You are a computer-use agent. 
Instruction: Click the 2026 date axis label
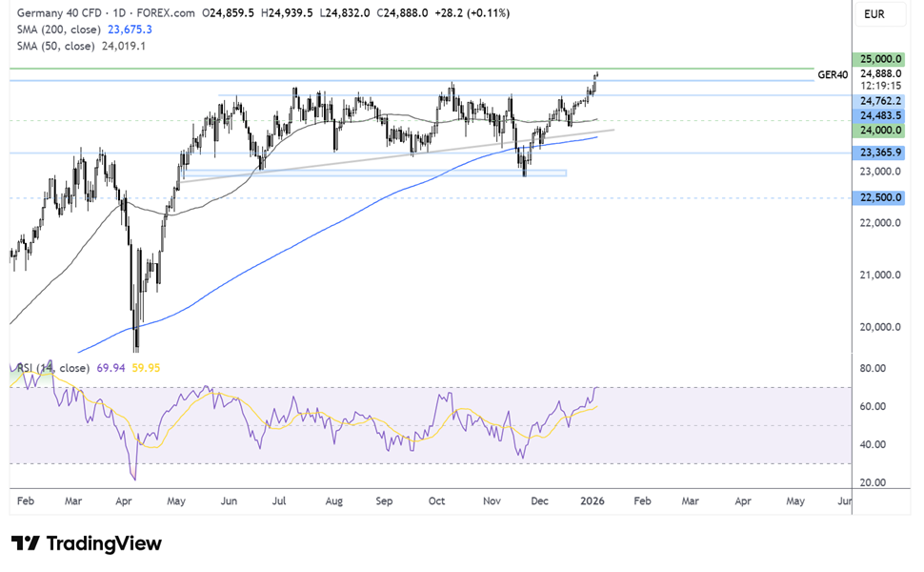pos(593,500)
